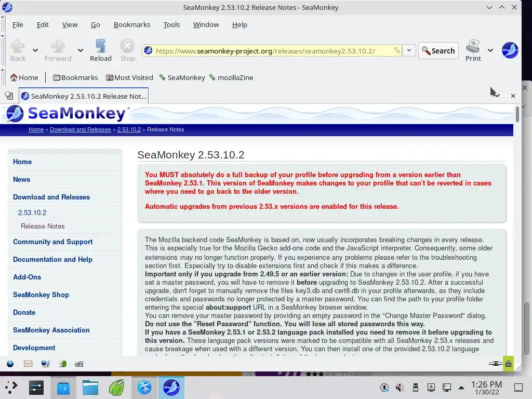Open the Print options dropdown arrow
The height and width of the screenshot is (399, 532).
pyautogui.click(x=490, y=50)
